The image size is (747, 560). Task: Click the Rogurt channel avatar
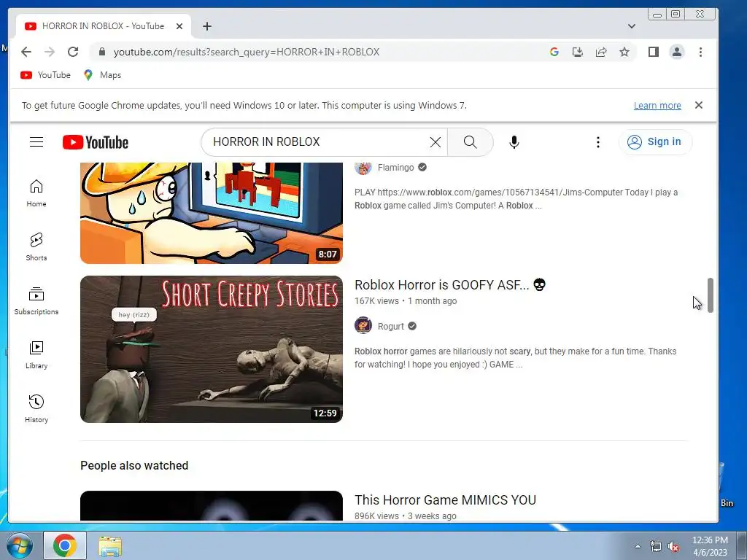pyautogui.click(x=363, y=326)
